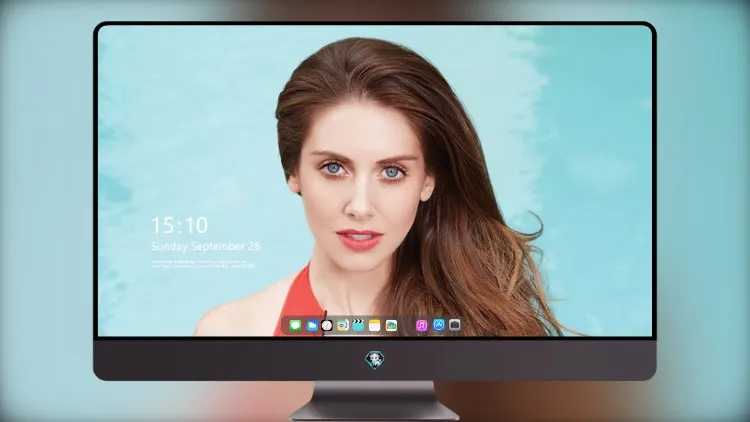This screenshot has width=750, height=422.
Task: Open the dock icon between Clock and Videos
Action: point(343,326)
